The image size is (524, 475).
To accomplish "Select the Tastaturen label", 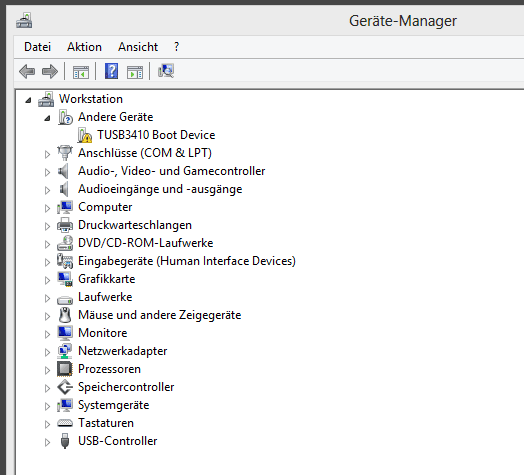I will pyautogui.click(x=106, y=423).
